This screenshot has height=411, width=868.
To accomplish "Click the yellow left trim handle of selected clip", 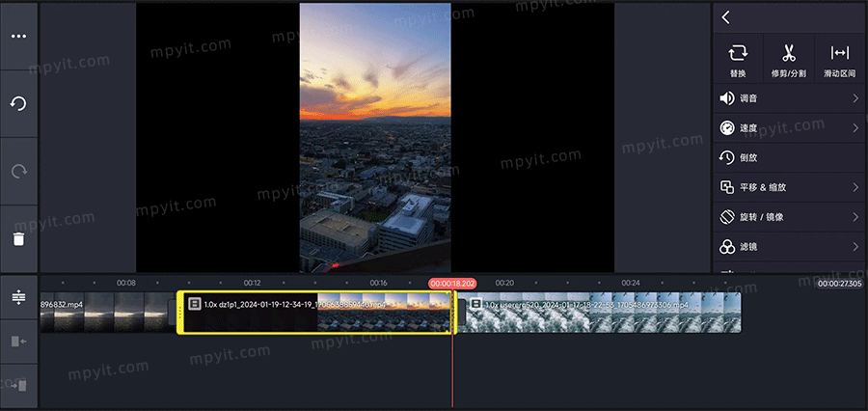I will pos(180,313).
